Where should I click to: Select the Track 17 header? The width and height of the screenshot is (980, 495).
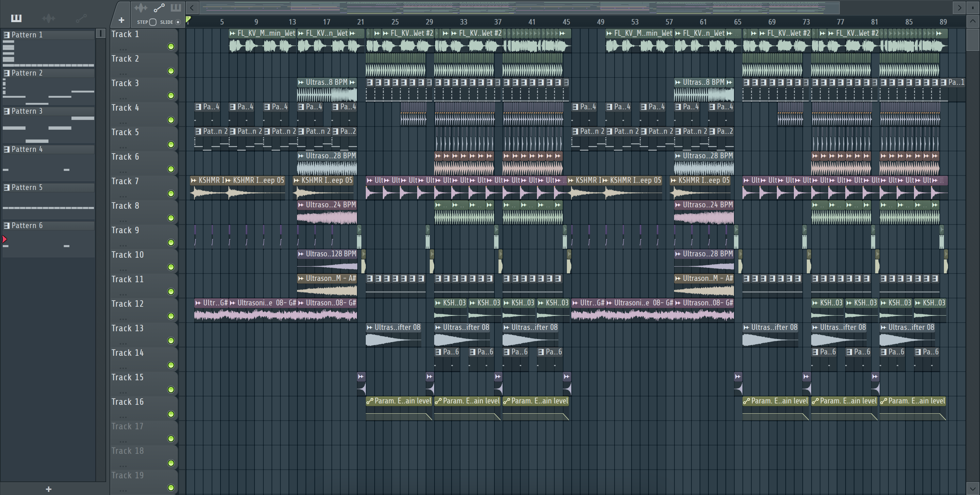coord(144,433)
